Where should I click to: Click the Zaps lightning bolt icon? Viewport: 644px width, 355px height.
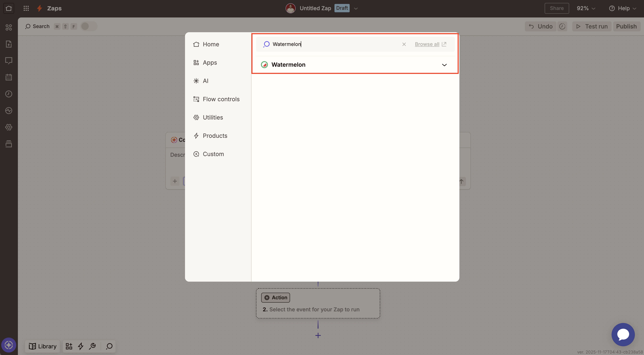click(39, 8)
